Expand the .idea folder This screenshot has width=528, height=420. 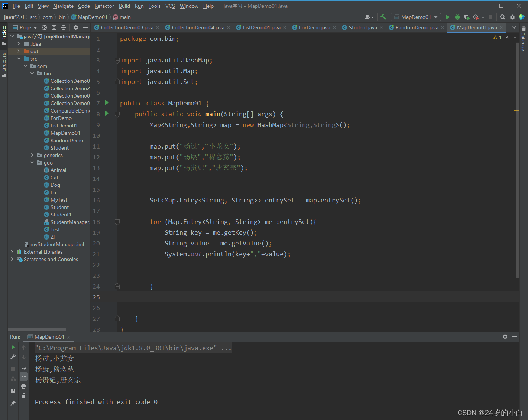pos(19,44)
